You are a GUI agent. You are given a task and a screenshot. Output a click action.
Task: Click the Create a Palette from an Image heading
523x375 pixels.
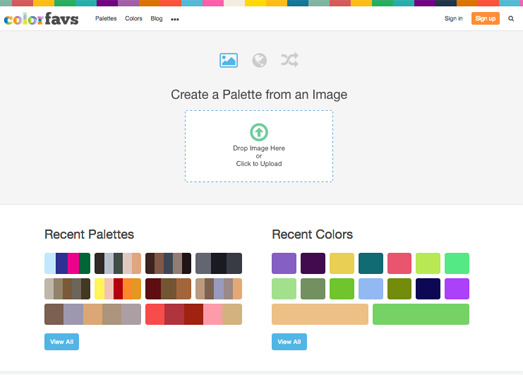[x=259, y=95]
